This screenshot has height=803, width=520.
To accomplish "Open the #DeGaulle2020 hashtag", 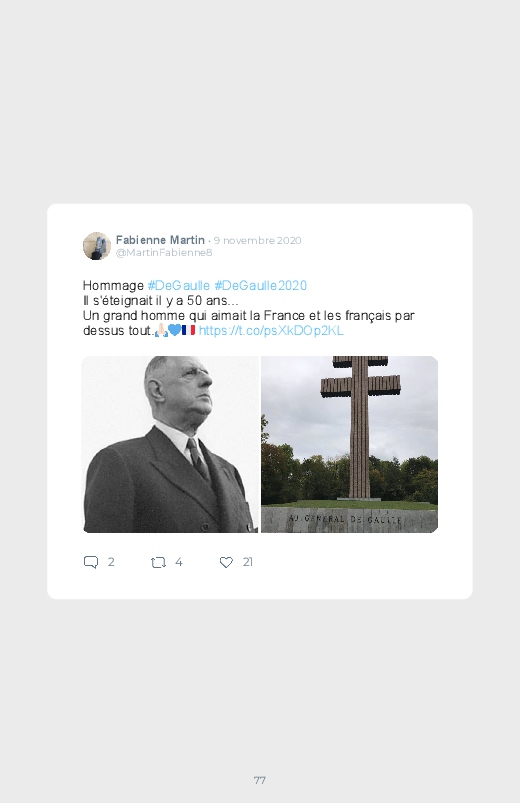I will tap(260, 285).
